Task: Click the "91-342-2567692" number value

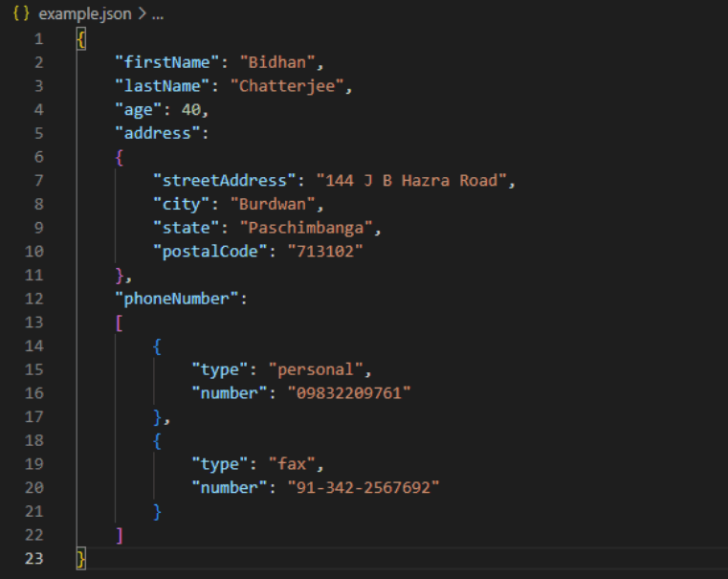Action: click(364, 487)
